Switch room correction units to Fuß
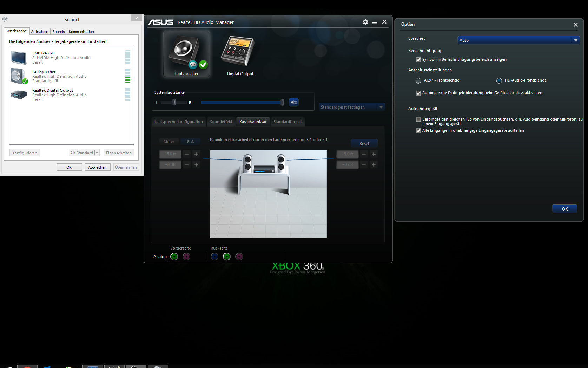Screen dimensions: 588x368 pos(191,142)
